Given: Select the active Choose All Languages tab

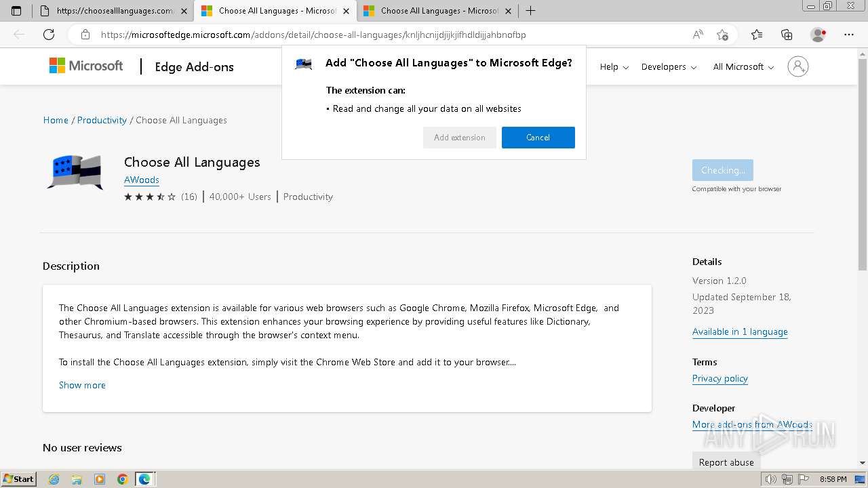Looking at the screenshot, I should [275, 11].
